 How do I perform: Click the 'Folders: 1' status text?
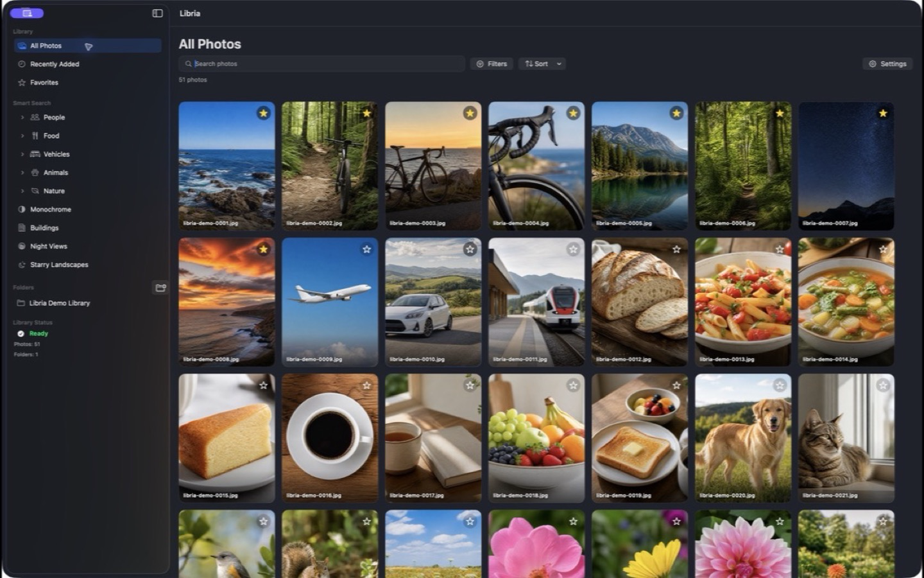[26, 355]
